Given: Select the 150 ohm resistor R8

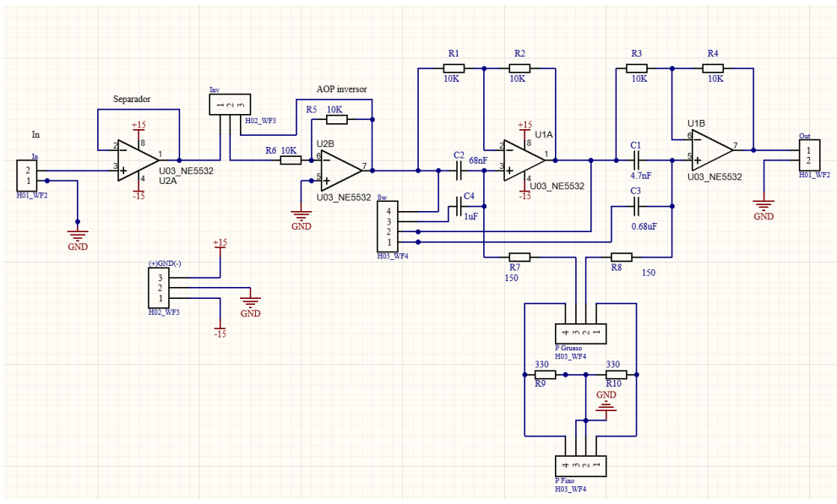Looking at the screenshot, I should pyautogui.click(x=622, y=257).
